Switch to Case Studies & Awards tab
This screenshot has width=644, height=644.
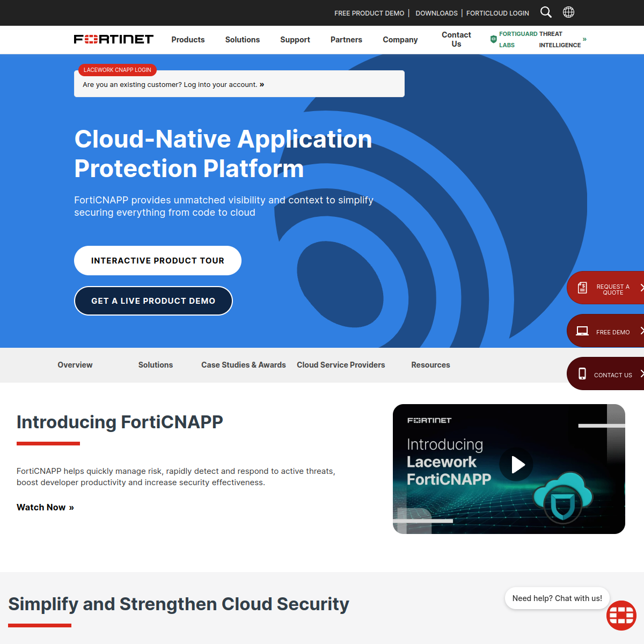pos(244,365)
